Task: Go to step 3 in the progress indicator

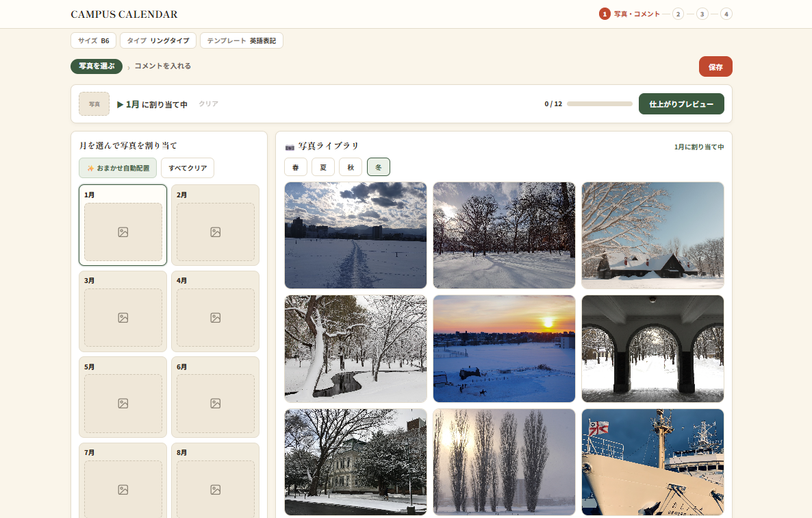Action: click(702, 14)
